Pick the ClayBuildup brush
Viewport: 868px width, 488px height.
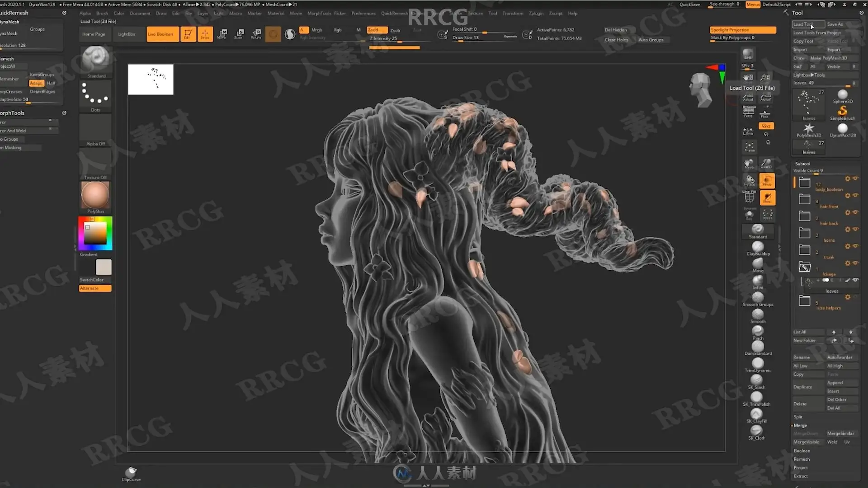pyautogui.click(x=758, y=249)
